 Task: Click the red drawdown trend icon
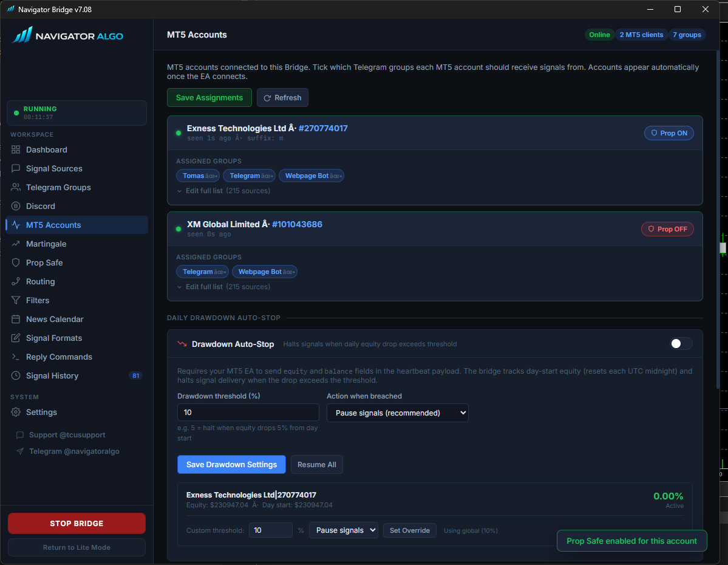click(x=182, y=344)
